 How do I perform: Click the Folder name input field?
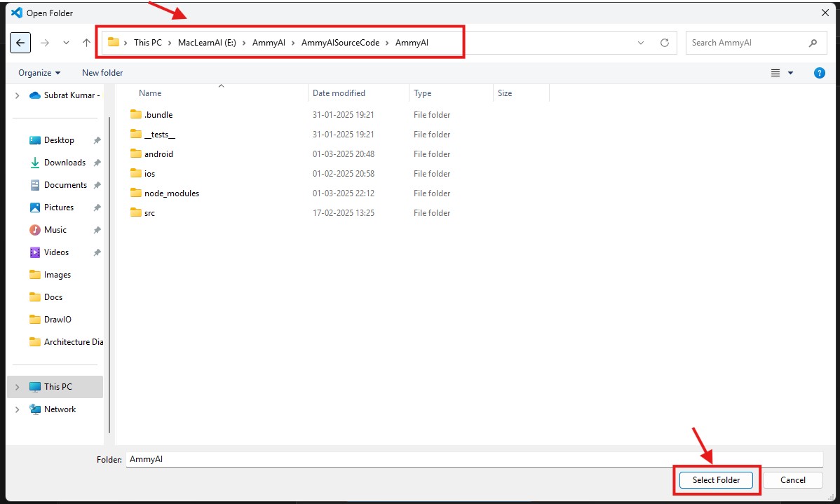coord(473,459)
